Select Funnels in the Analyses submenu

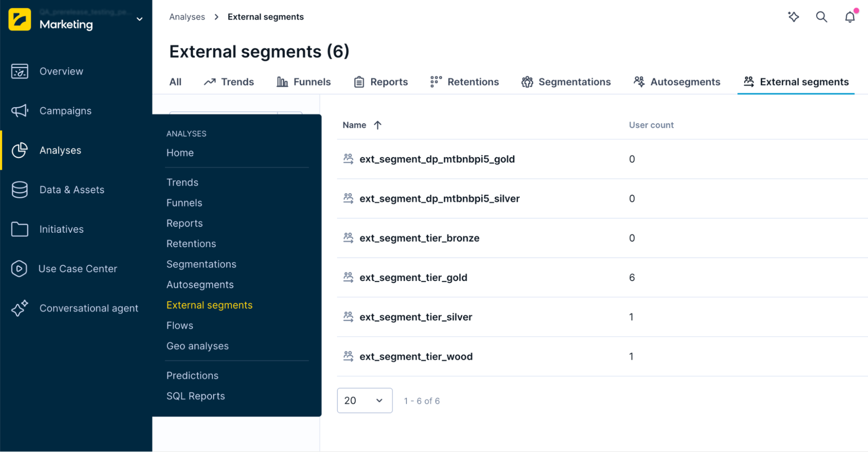pyautogui.click(x=185, y=203)
